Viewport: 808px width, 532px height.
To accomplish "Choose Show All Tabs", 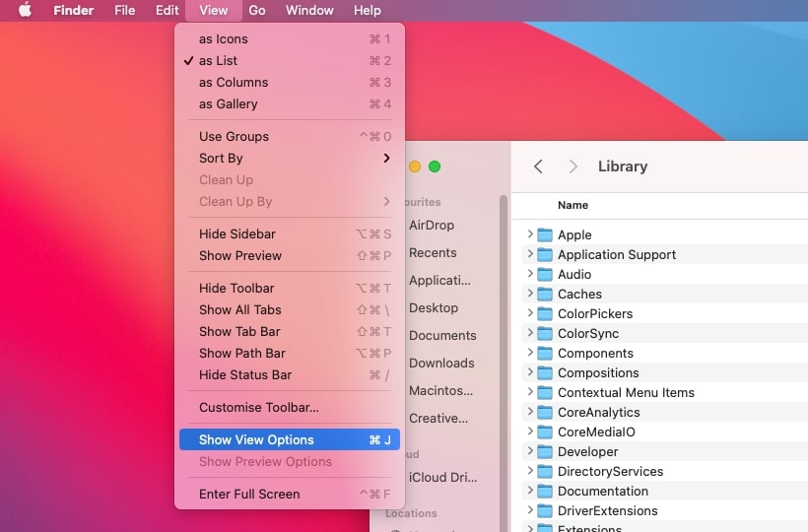I will (290, 309).
